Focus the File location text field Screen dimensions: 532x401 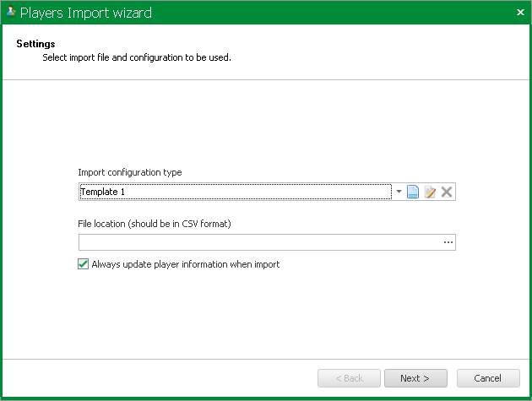point(260,242)
